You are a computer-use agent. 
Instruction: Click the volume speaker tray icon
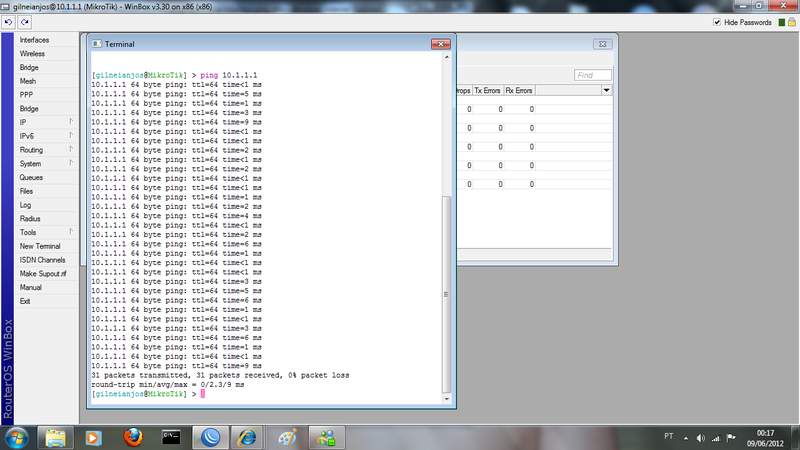701,438
